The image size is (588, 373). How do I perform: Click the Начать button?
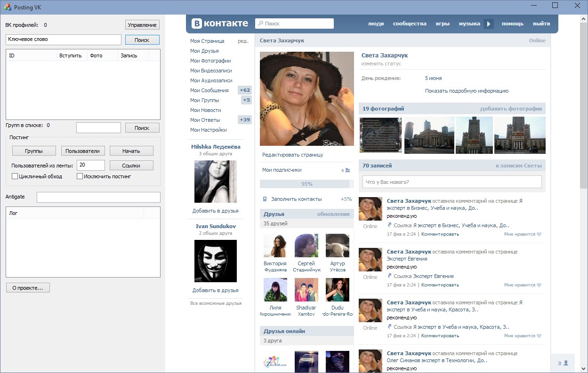coord(131,151)
